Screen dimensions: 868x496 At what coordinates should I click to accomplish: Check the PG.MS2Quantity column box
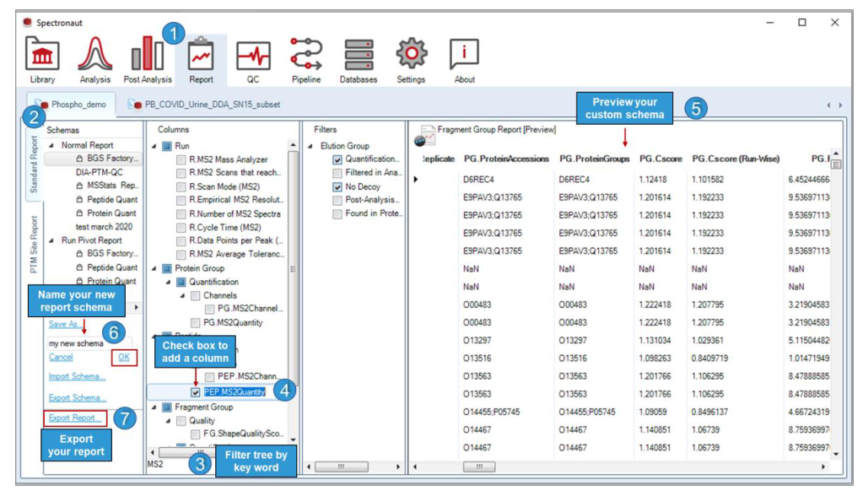195,323
